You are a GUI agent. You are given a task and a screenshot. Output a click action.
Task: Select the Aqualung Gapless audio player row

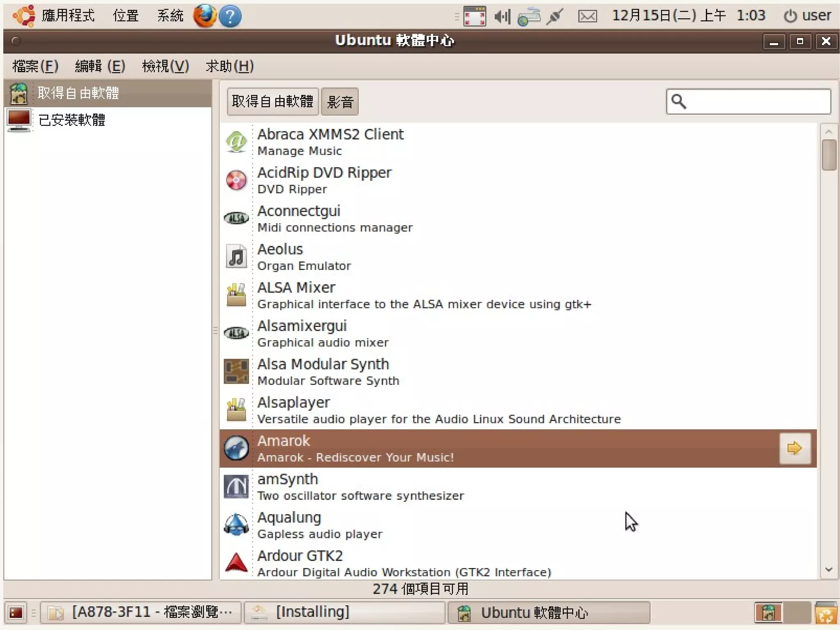pyautogui.click(x=518, y=525)
